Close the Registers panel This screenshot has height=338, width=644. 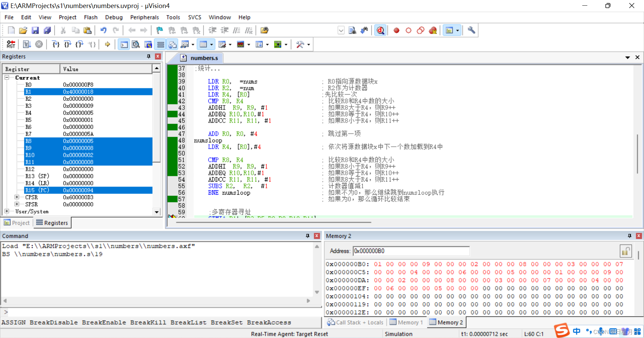tap(158, 56)
